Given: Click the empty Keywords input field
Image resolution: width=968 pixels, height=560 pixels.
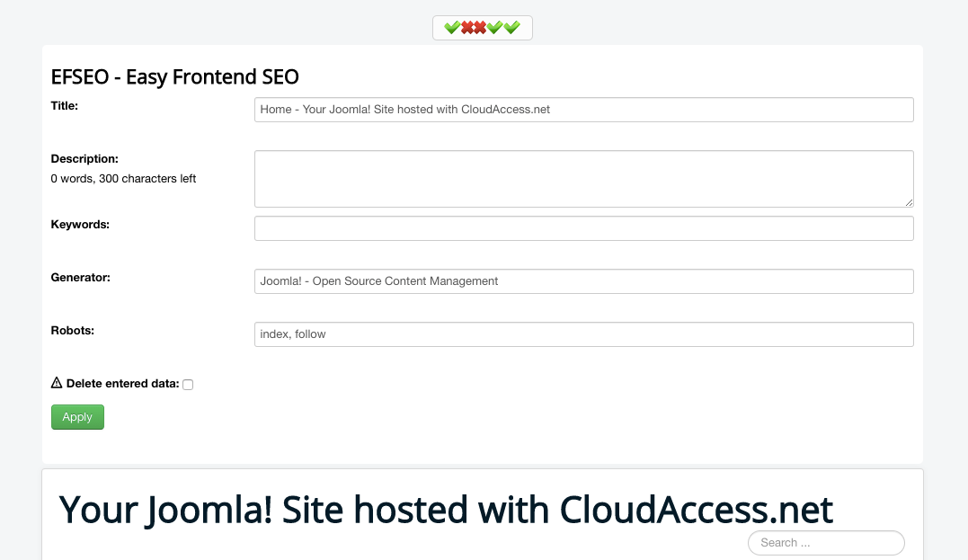Looking at the screenshot, I should click(x=584, y=227).
